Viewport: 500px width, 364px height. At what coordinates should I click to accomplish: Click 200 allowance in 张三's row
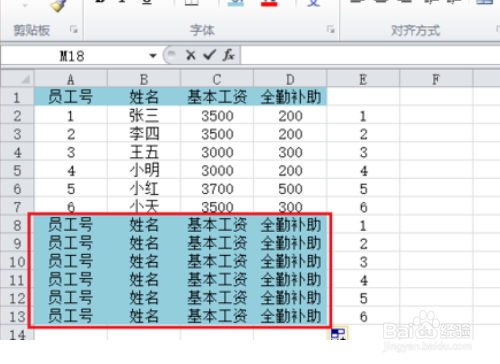[x=290, y=116]
